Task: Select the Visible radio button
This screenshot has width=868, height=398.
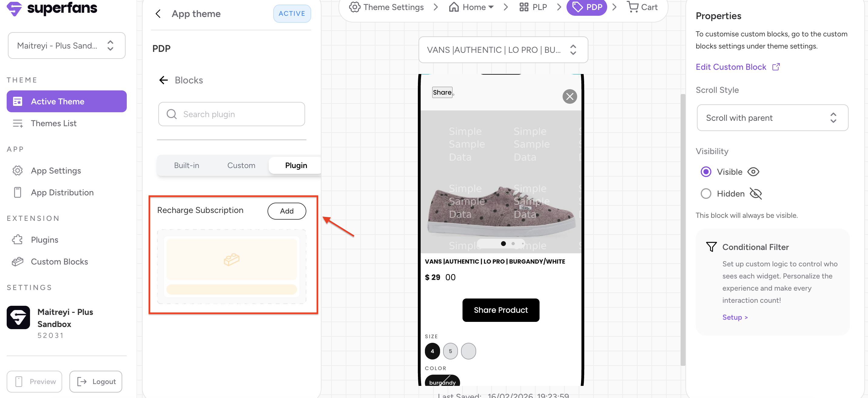Action: pyautogui.click(x=706, y=172)
